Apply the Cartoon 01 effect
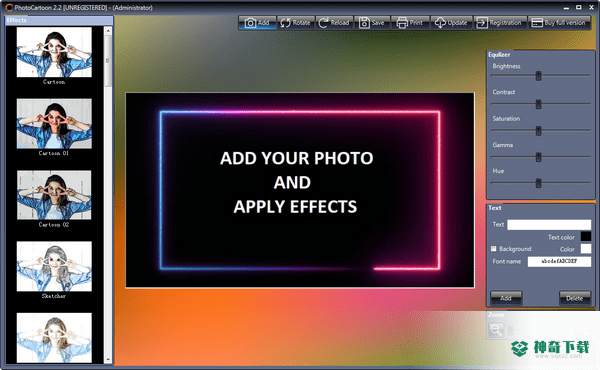 [54, 124]
